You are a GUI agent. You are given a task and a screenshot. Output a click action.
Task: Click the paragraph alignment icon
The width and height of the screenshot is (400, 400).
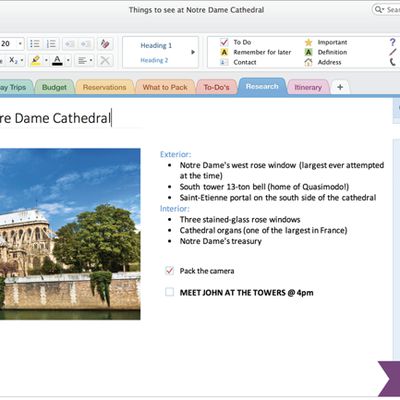point(82,60)
